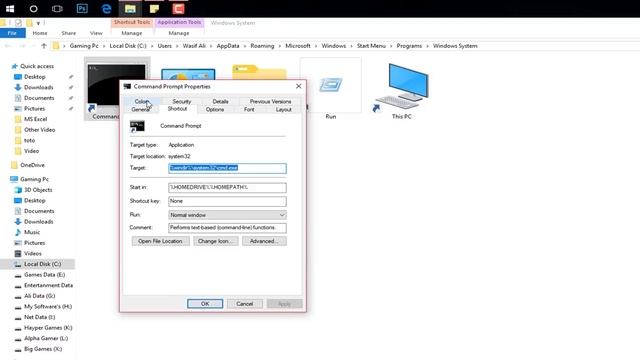Open Net Data (I:) drive
This screenshot has width=640, height=360.
[x=39, y=317]
